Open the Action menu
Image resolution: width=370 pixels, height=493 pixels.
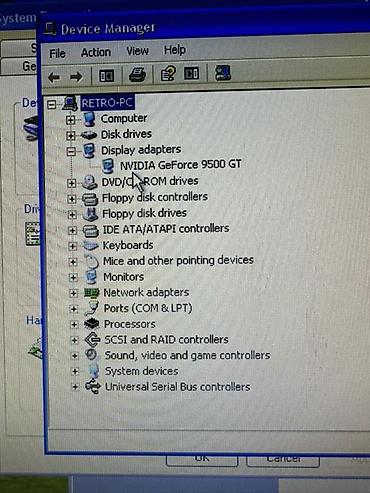coord(96,52)
